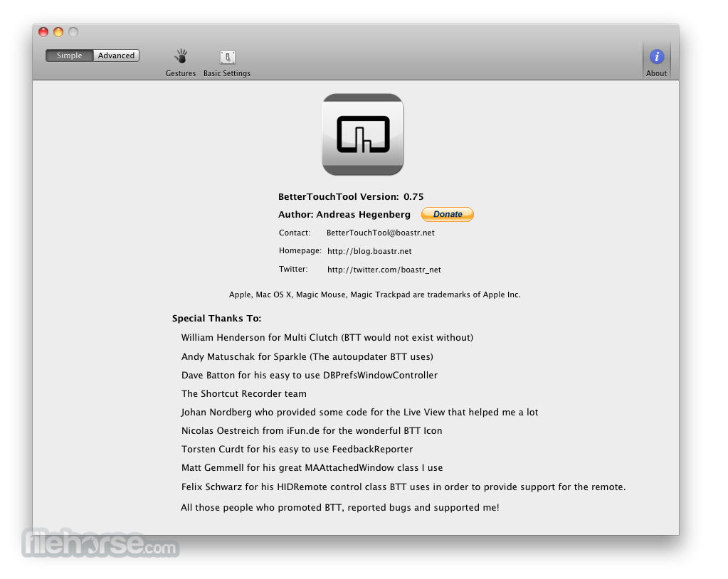Click the Felix Schwarz HIDRemote line

403,487
